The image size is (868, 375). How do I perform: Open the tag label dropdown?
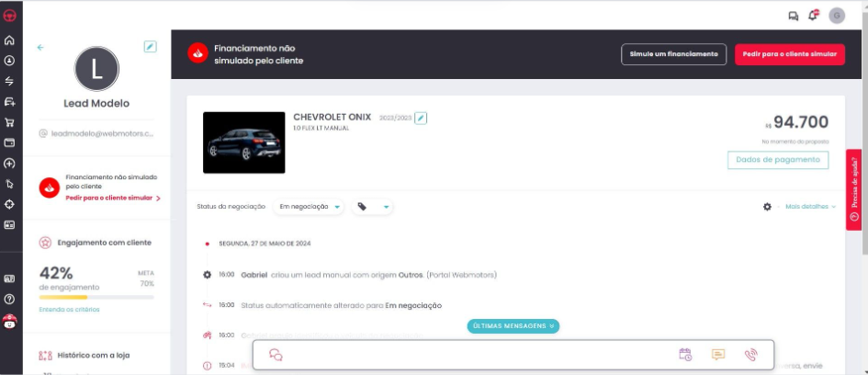coord(373,207)
